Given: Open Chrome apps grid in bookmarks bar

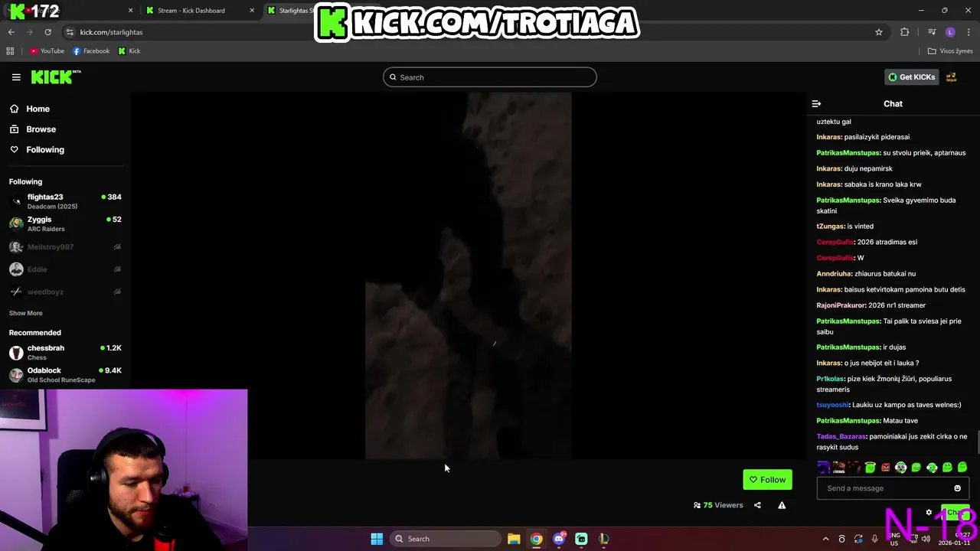Looking at the screenshot, I should [x=10, y=51].
